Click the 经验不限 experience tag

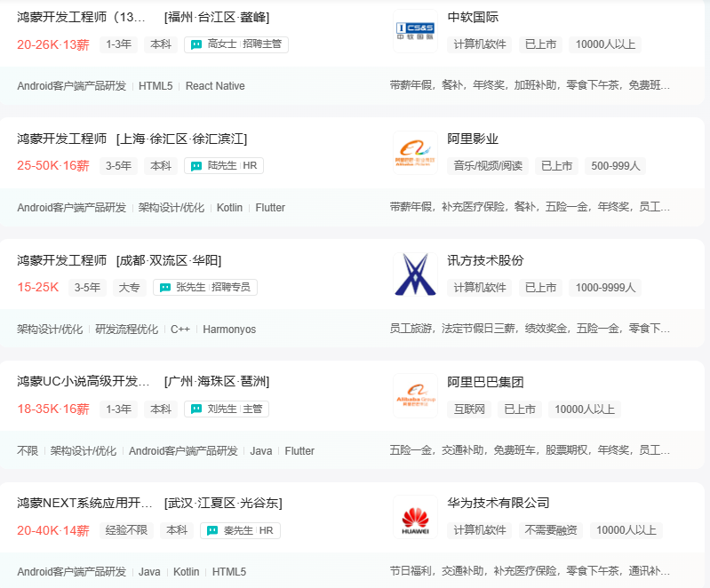pyautogui.click(x=126, y=530)
